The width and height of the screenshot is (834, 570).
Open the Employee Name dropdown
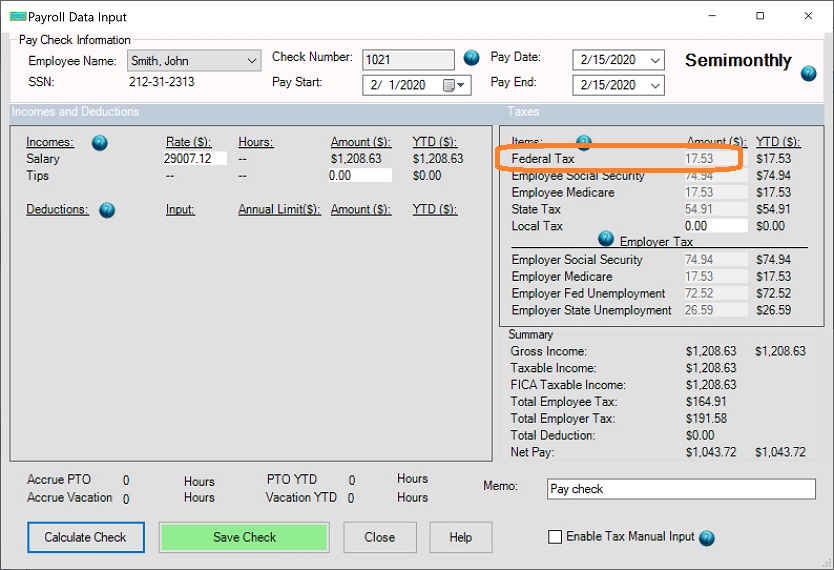251,62
